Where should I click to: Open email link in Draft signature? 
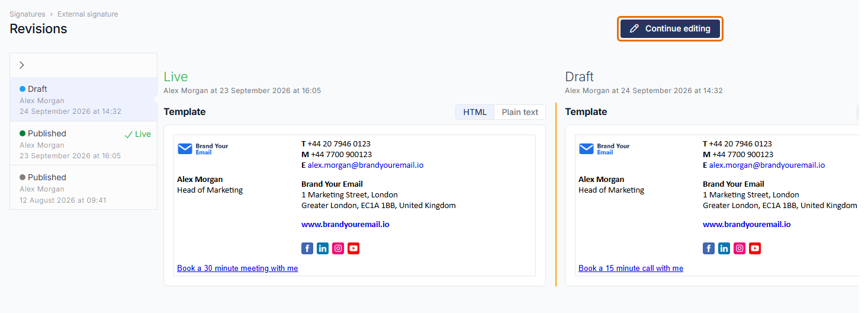pyautogui.click(x=767, y=165)
